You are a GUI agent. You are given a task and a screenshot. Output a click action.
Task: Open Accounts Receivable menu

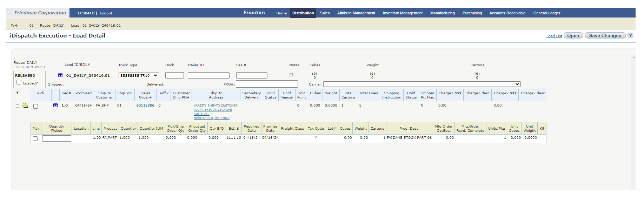pos(507,13)
